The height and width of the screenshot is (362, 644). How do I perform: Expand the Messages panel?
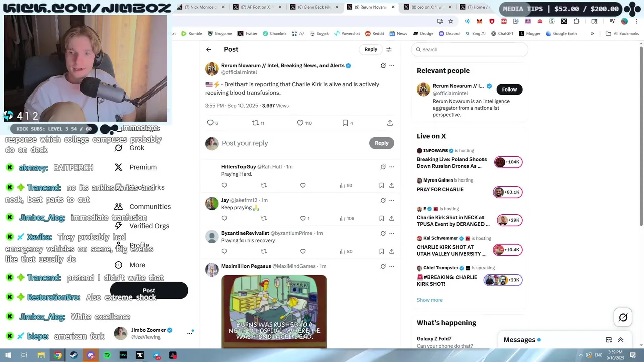point(621,340)
